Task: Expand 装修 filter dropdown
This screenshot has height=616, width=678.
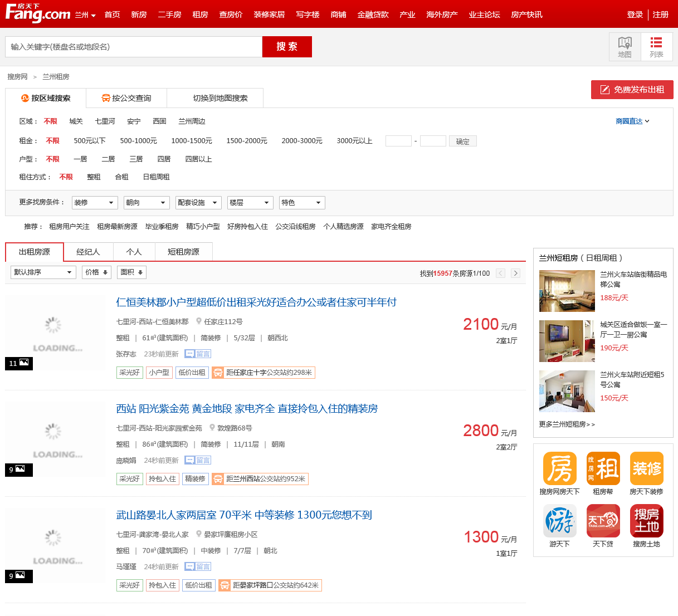Action: coord(95,203)
